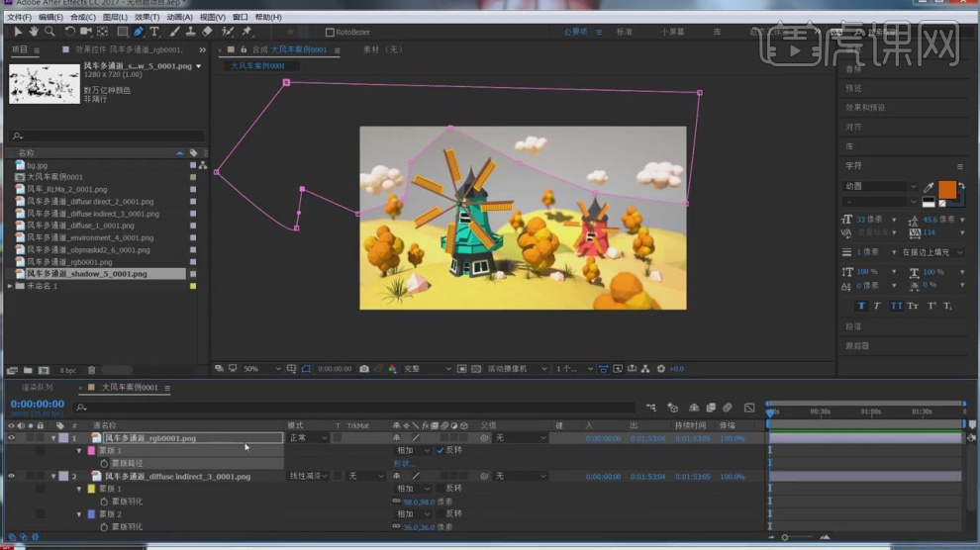Open the viewer zoom 50% dropdown
Screen dimensions: 980x550
(263, 369)
